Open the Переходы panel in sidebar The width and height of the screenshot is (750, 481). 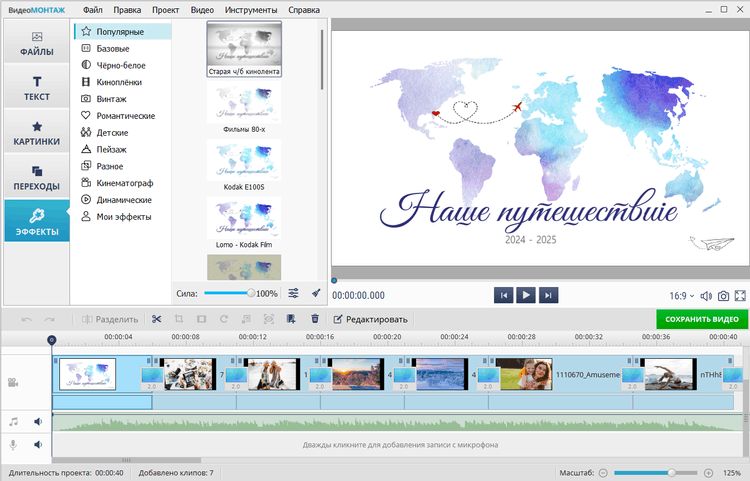[x=36, y=176]
